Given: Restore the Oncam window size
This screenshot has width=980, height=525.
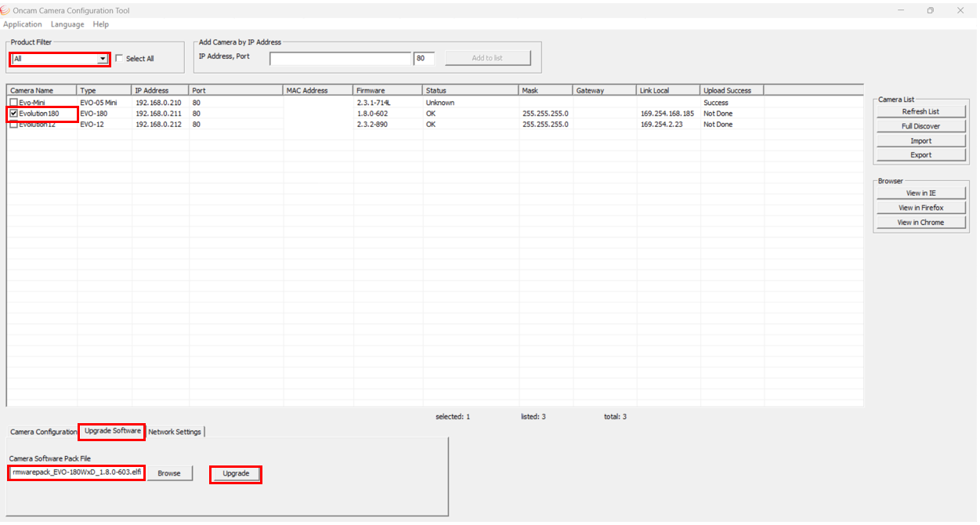Looking at the screenshot, I should coord(931,10).
